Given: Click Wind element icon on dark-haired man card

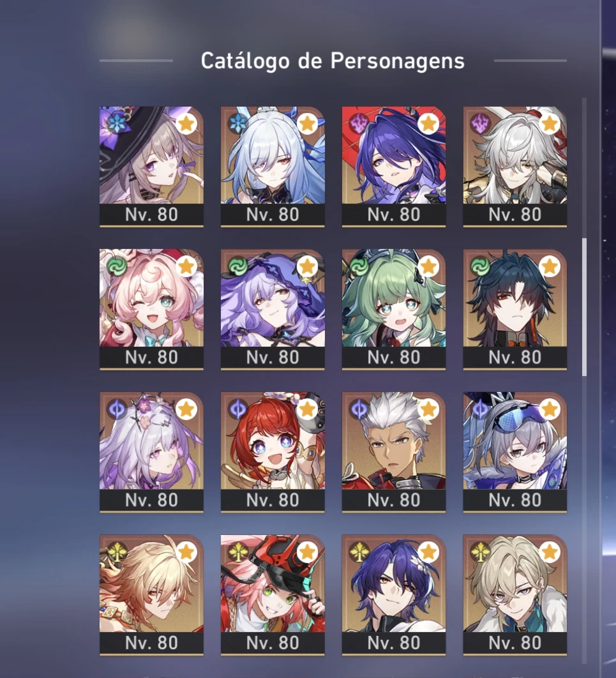Looking at the screenshot, I should point(480,267).
